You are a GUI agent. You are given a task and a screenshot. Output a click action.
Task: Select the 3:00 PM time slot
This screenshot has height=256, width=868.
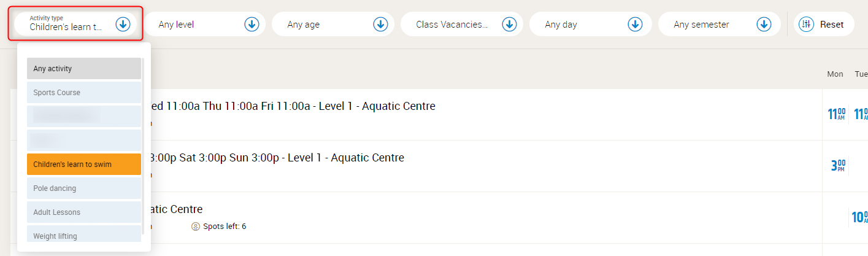[x=838, y=166]
